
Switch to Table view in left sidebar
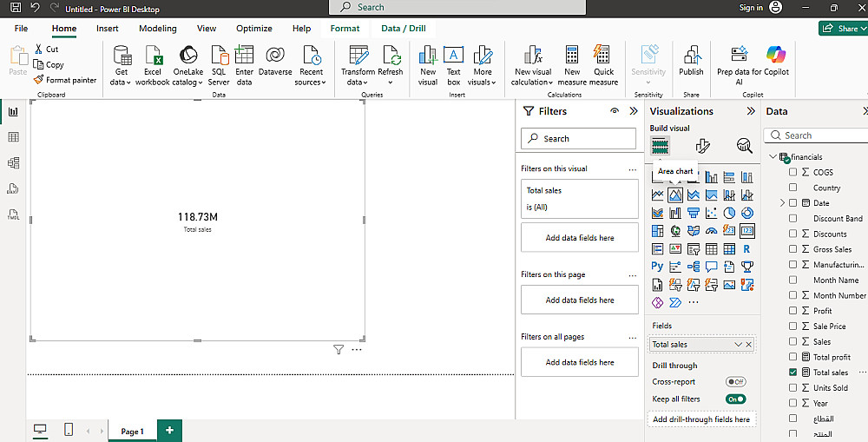point(13,137)
